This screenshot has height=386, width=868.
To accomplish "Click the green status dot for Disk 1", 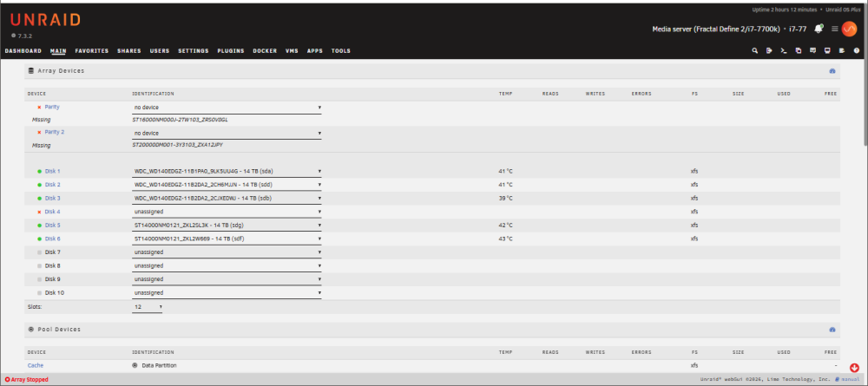I will pyautogui.click(x=39, y=172).
